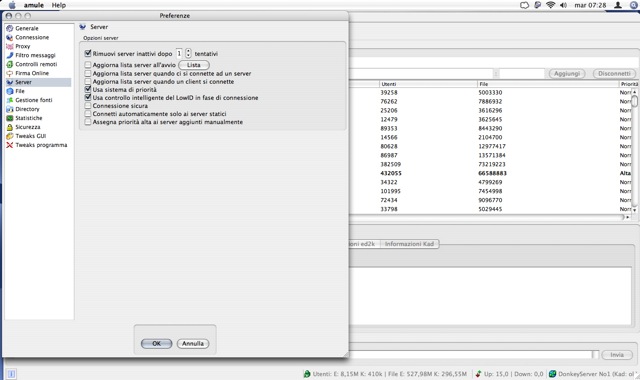Select the Proxy icon in sidebar

(x=9, y=46)
